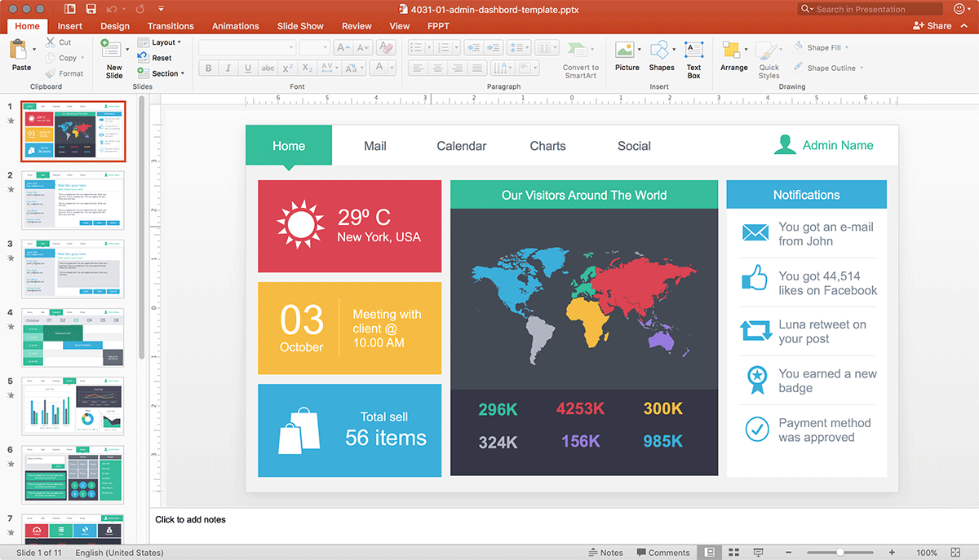Toggle Italic formatting

[x=228, y=68]
